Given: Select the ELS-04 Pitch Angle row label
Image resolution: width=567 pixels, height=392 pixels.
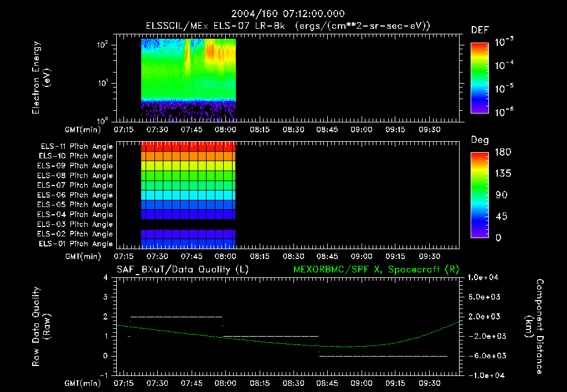Looking at the screenshot, I should (x=75, y=214).
